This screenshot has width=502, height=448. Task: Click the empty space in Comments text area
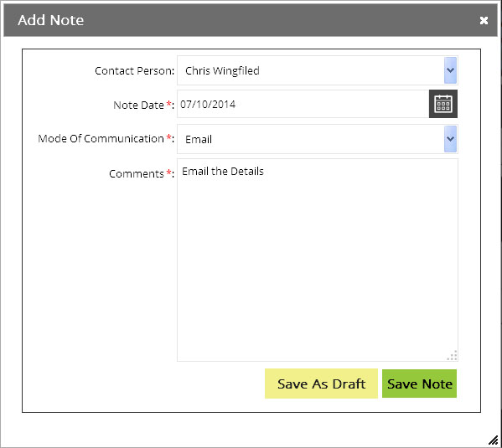(318, 265)
